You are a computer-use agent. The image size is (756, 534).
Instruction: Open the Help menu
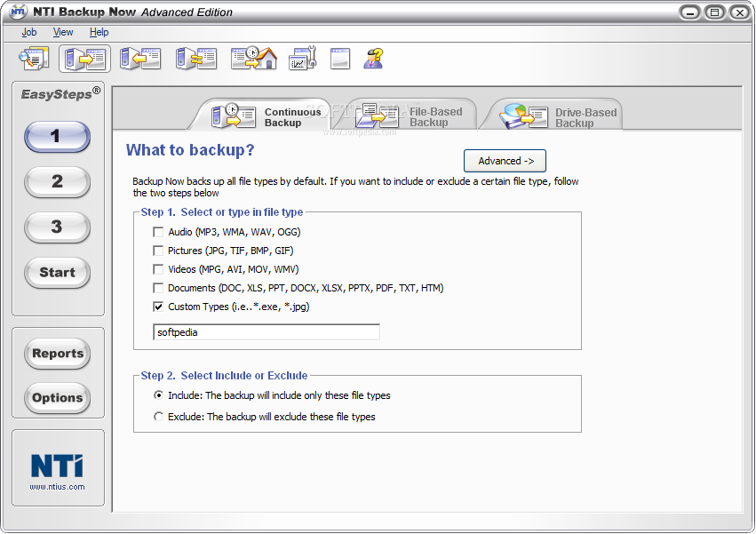[x=99, y=32]
